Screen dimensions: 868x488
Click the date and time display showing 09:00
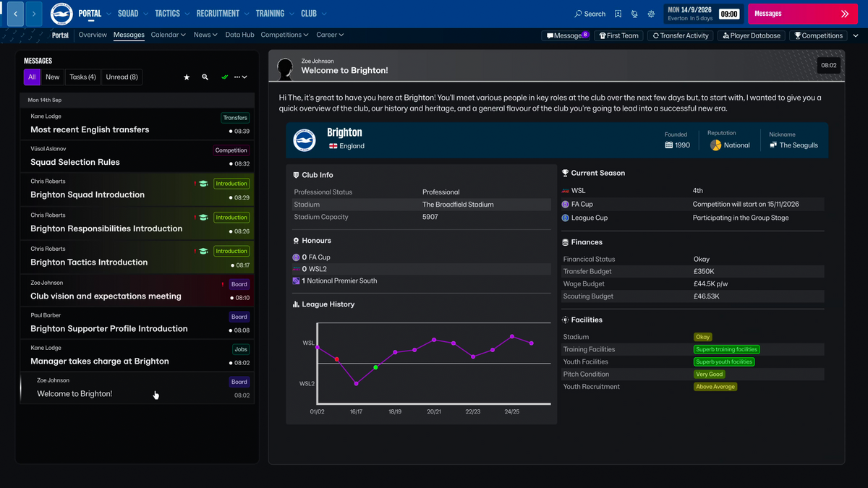coord(704,14)
